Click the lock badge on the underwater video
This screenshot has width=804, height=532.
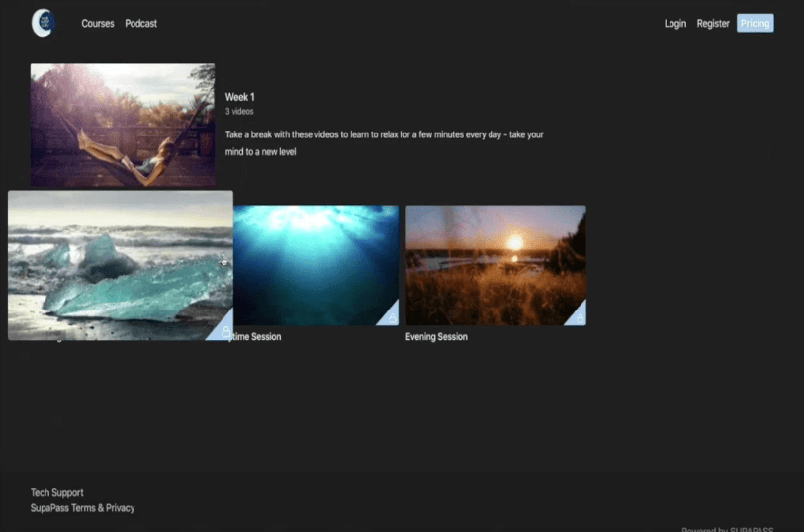(392, 318)
